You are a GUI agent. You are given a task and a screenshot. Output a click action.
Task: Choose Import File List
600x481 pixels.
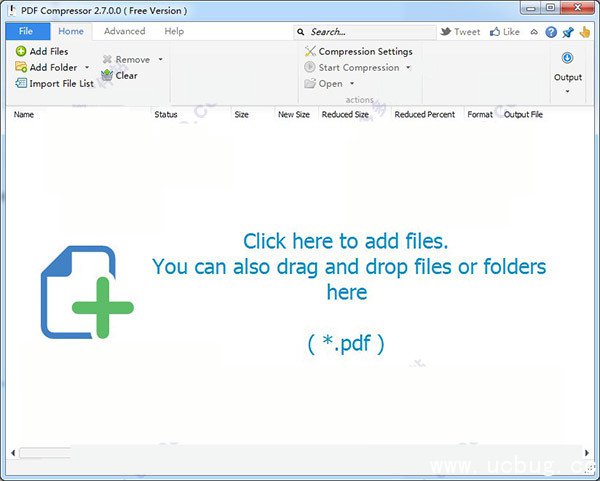click(54, 83)
